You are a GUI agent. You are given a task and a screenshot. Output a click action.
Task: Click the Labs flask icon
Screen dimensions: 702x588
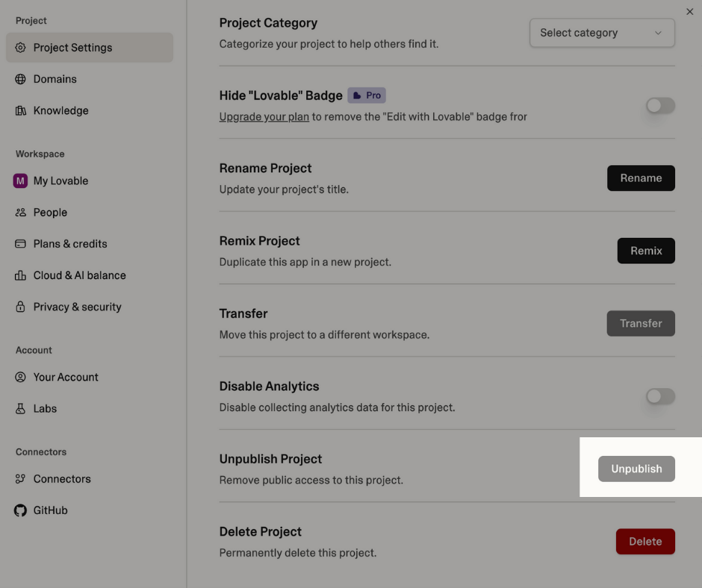[x=21, y=409]
